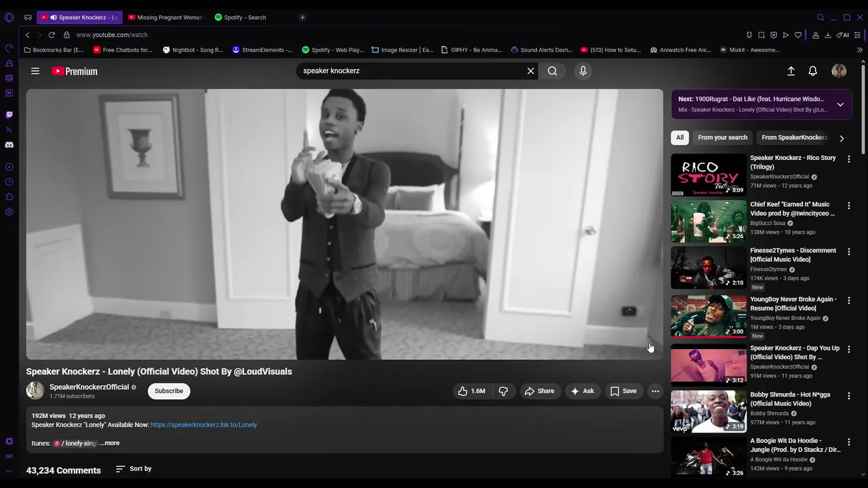Open Easy Setup sliders icon
Screen dimensions: 868x488
pyautogui.click(x=859, y=35)
